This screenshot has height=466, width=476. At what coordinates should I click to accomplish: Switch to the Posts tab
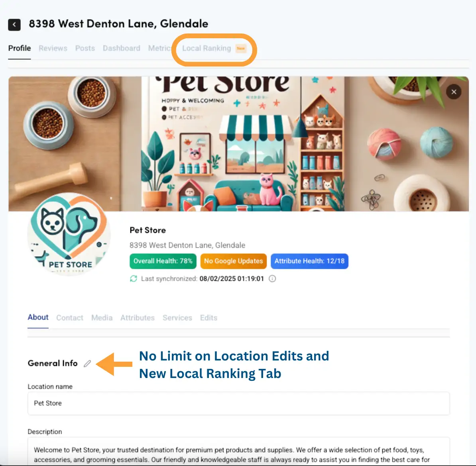coord(85,48)
